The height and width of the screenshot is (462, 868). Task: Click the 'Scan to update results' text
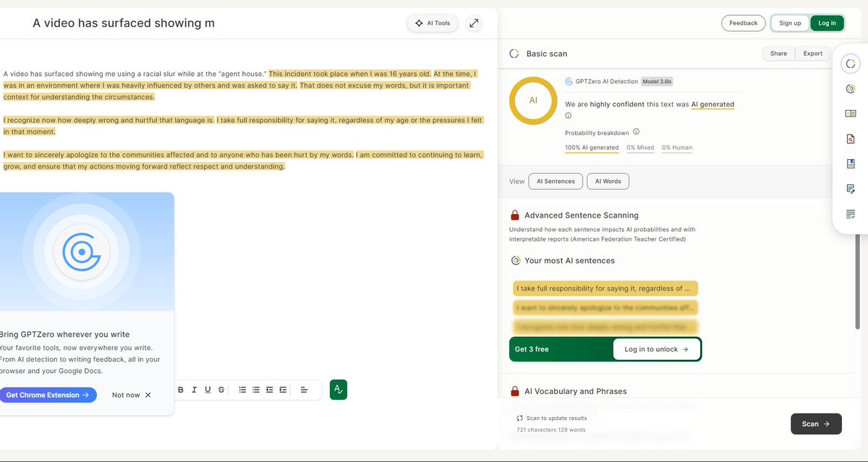click(x=557, y=418)
